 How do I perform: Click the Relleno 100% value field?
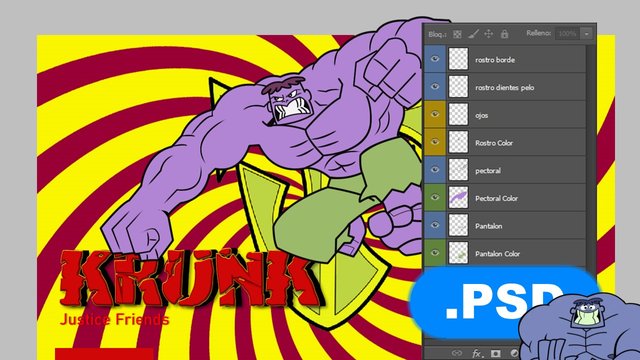click(x=568, y=34)
